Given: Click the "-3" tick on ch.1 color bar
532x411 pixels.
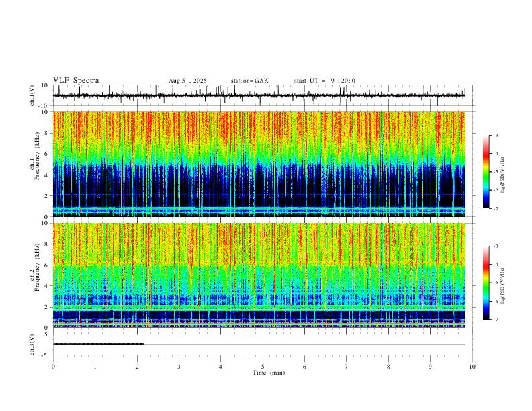Looking at the screenshot, I should click(x=495, y=135).
